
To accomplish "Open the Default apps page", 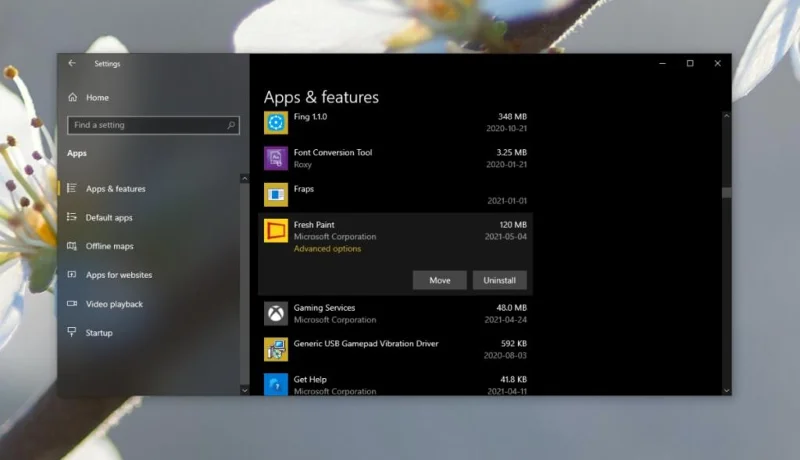I will pyautogui.click(x=109, y=217).
